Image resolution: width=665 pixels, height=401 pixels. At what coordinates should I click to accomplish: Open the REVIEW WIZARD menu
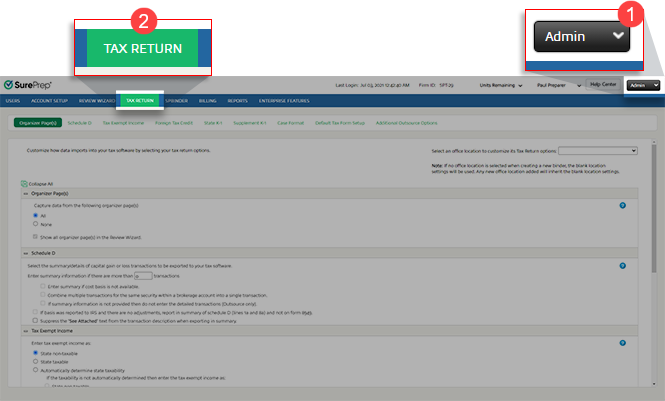click(x=97, y=101)
